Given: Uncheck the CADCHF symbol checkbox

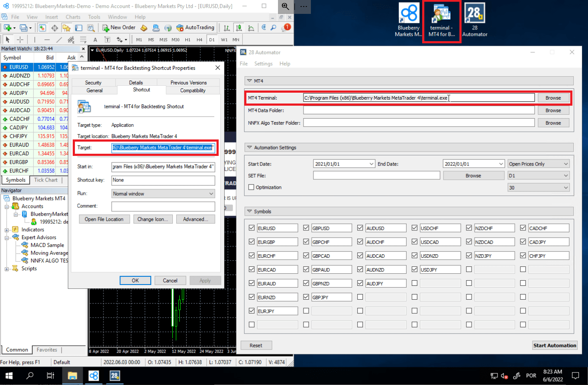Looking at the screenshot, I should pos(523,228).
